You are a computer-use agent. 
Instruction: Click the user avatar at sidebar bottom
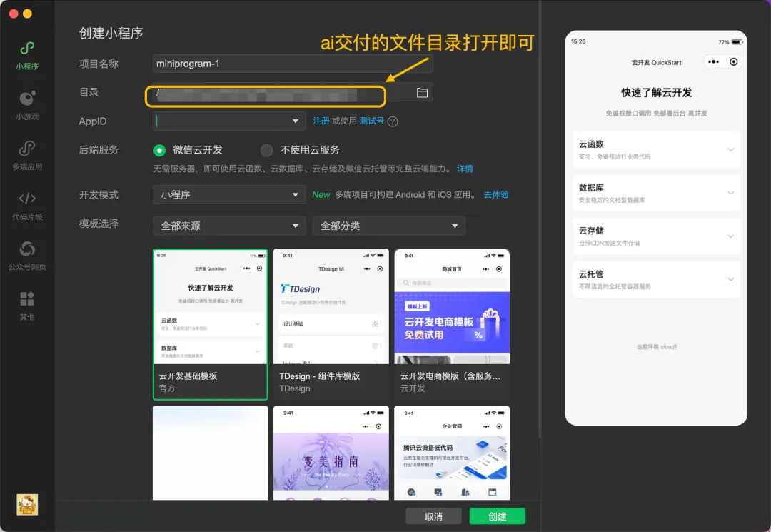27,504
